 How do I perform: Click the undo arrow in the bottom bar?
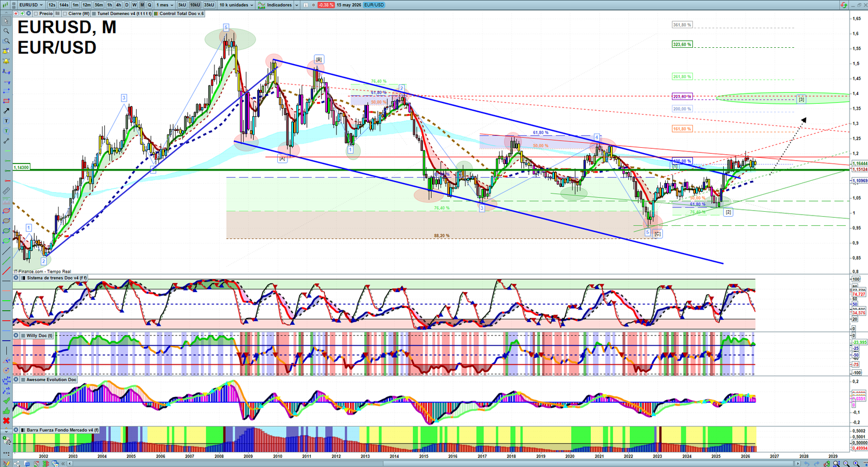point(807,463)
